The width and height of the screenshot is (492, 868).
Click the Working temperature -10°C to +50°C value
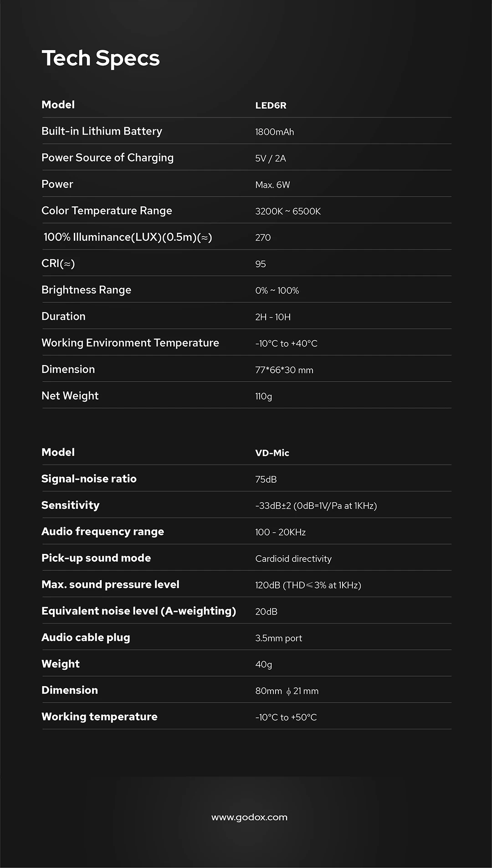coord(286,717)
